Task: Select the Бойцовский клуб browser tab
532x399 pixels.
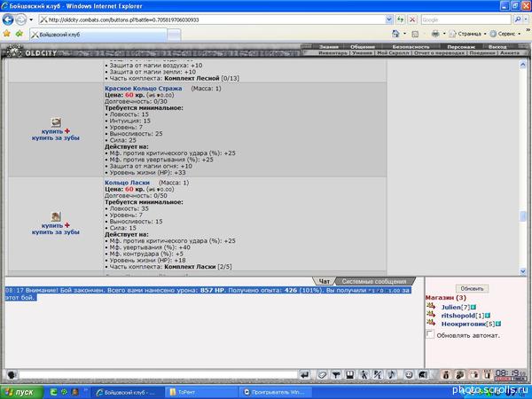Action: point(98,35)
